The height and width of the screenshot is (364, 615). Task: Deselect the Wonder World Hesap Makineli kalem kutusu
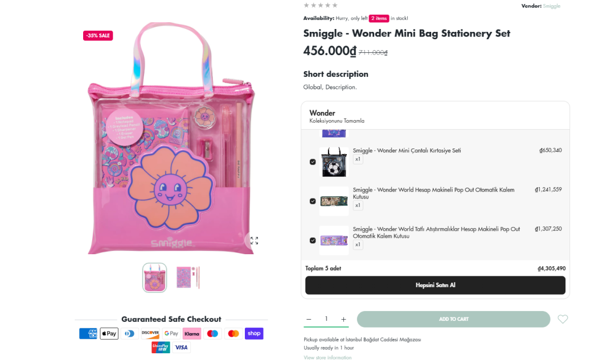point(312,201)
